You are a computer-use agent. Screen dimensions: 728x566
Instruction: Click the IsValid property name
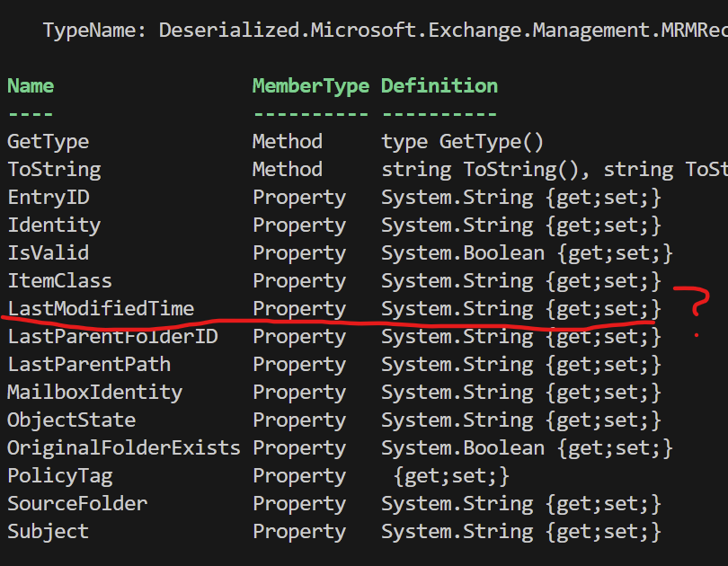(48, 253)
